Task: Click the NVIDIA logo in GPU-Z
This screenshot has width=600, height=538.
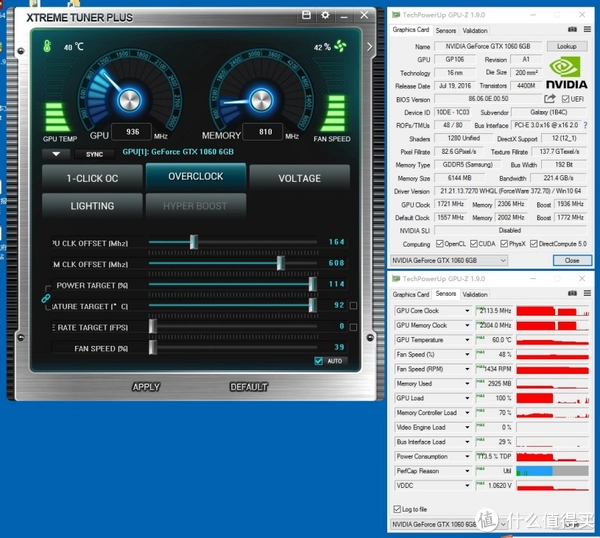Action: 566,73
